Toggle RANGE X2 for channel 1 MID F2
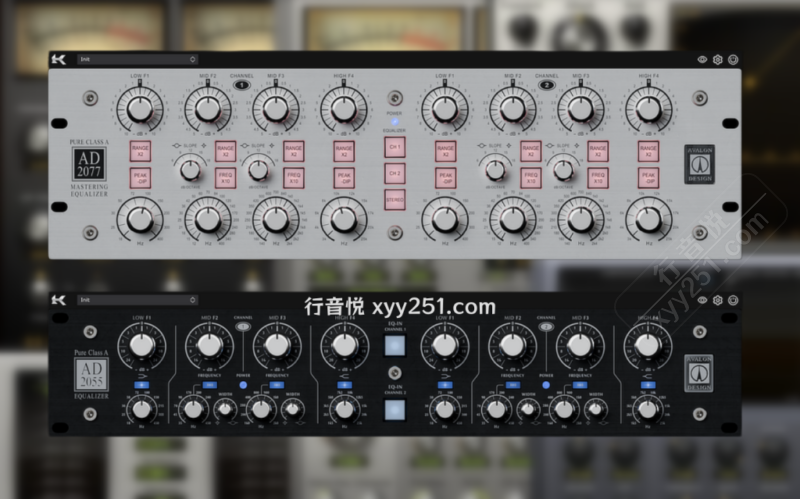This screenshot has height=499, width=800. (x=226, y=152)
